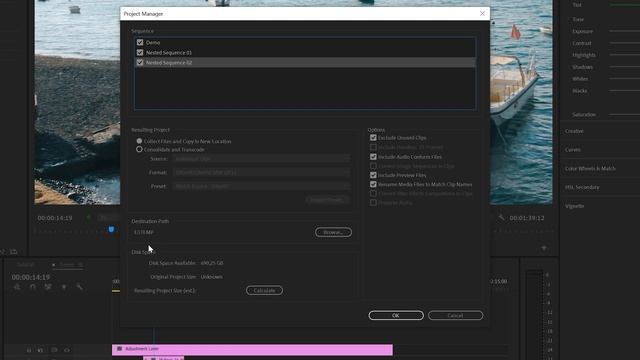Open the Preset dropdown
The width and height of the screenshot is (640, 360).
tap(261, 186)
